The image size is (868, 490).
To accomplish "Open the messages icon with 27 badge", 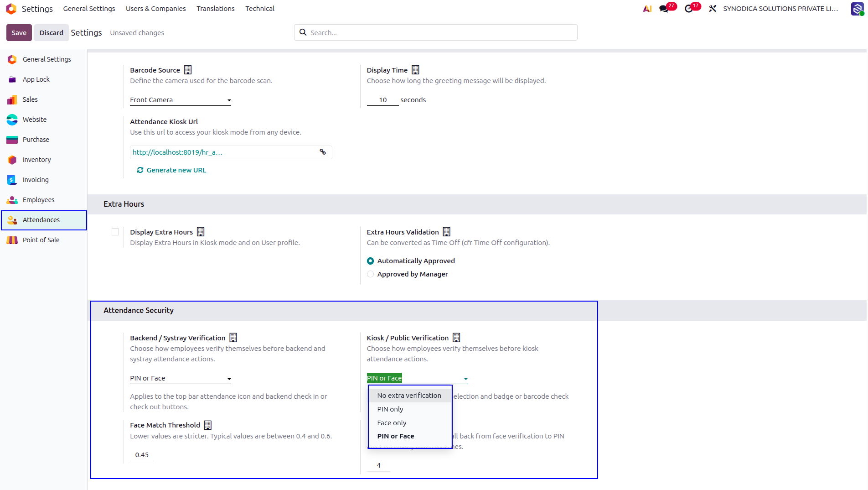I will point(664,9).
